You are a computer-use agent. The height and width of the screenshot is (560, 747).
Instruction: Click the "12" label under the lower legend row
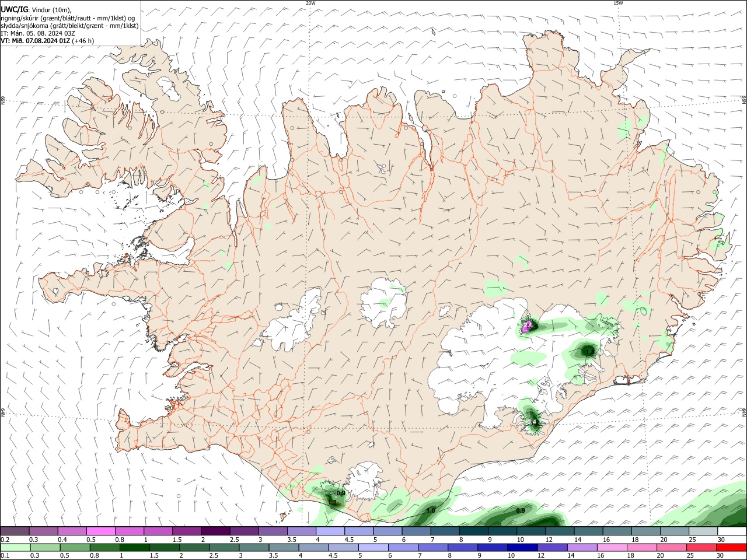point(541,555)
